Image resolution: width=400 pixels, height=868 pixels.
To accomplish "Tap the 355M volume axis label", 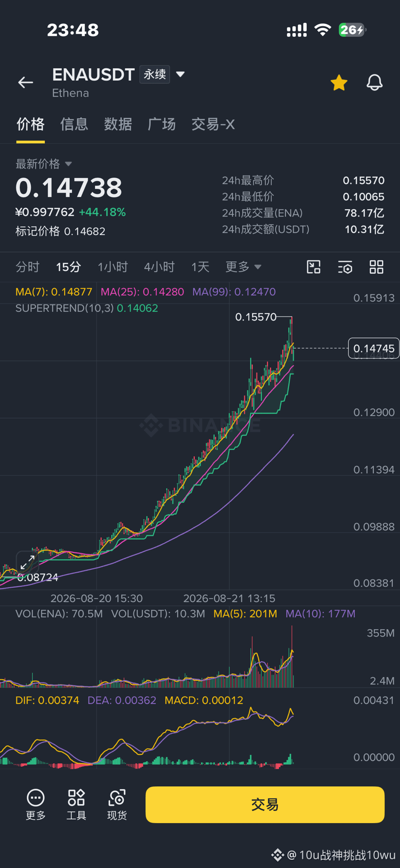I will point(381,633).
